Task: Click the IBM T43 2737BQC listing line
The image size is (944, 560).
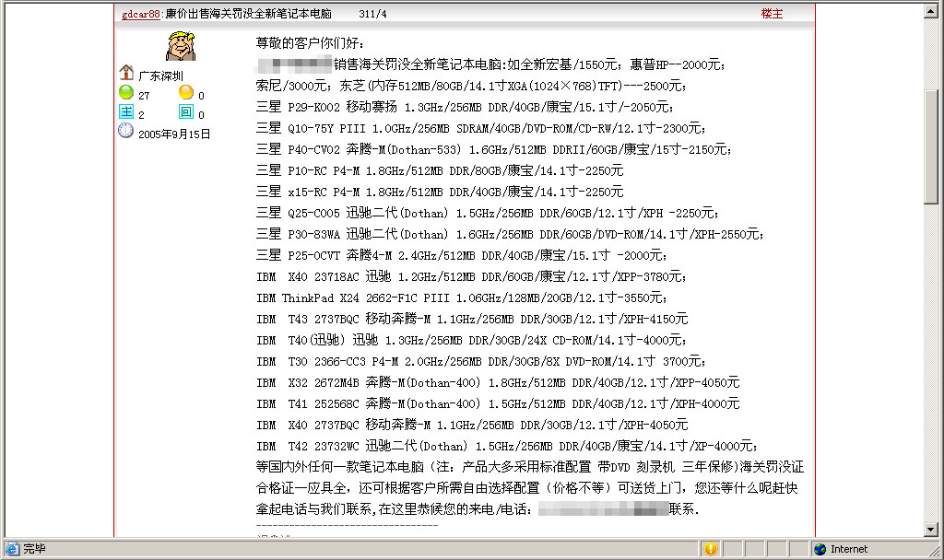Action: [x=472, y=319]
